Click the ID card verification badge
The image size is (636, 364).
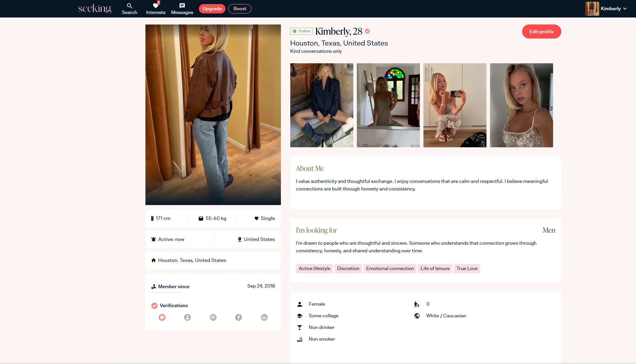click(x=213, y=317)
